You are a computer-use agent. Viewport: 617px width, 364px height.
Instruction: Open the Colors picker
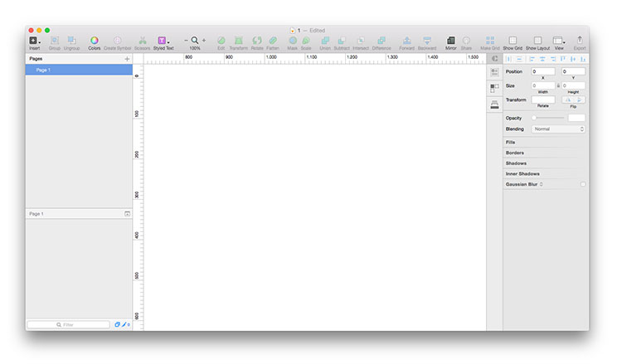[94, 41]
